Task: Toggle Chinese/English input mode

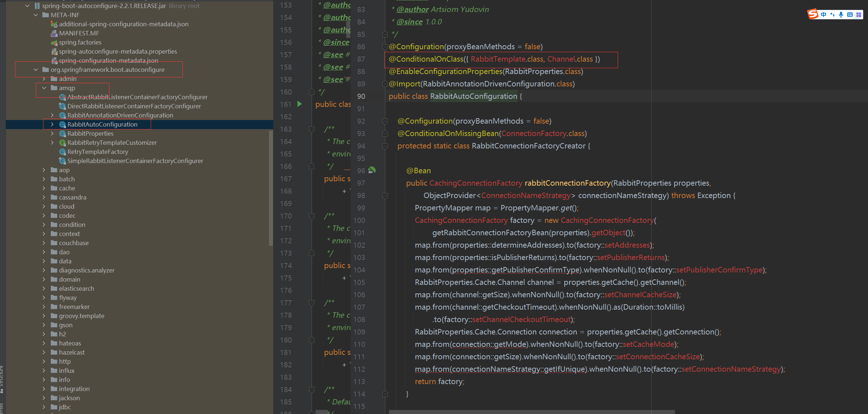Action: (823, 15)
